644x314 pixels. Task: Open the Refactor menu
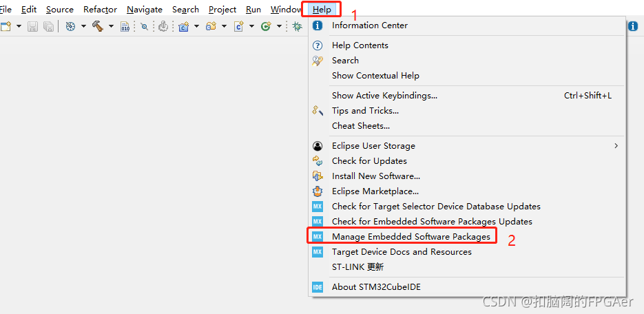pyautogui.click(x=100, y=9)
